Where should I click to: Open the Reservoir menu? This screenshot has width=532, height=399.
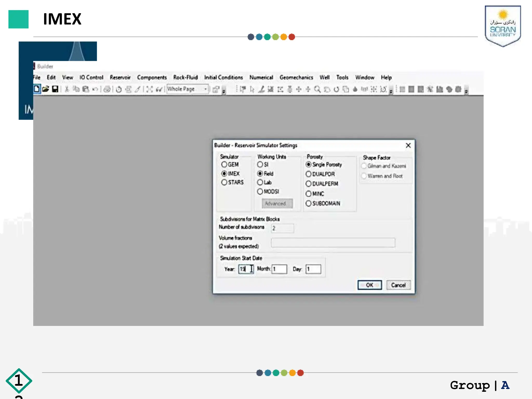click(120, 77)
